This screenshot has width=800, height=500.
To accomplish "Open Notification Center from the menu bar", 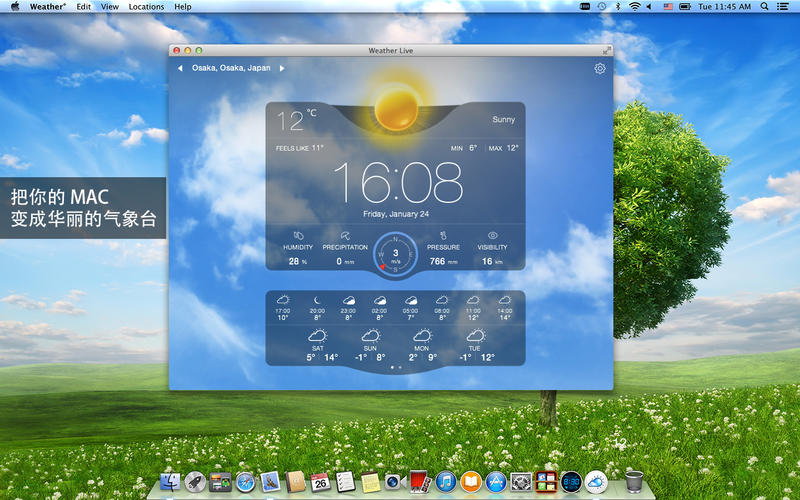I will click(782, 7).
